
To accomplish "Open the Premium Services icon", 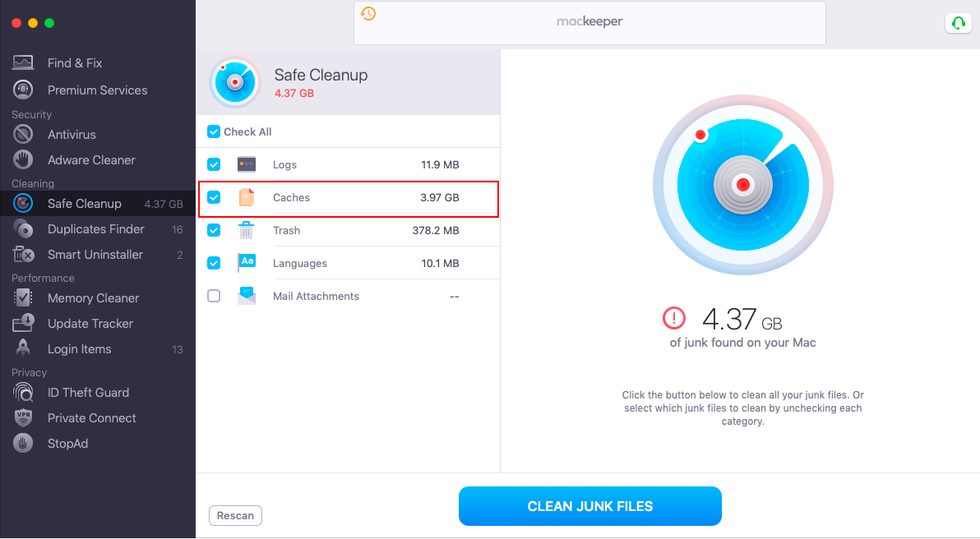I will 23,90.
